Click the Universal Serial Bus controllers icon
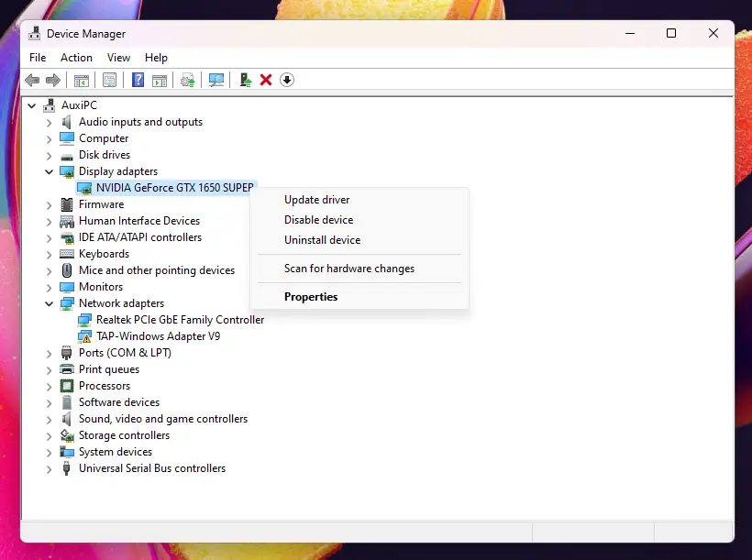 [x=67, y=468]
